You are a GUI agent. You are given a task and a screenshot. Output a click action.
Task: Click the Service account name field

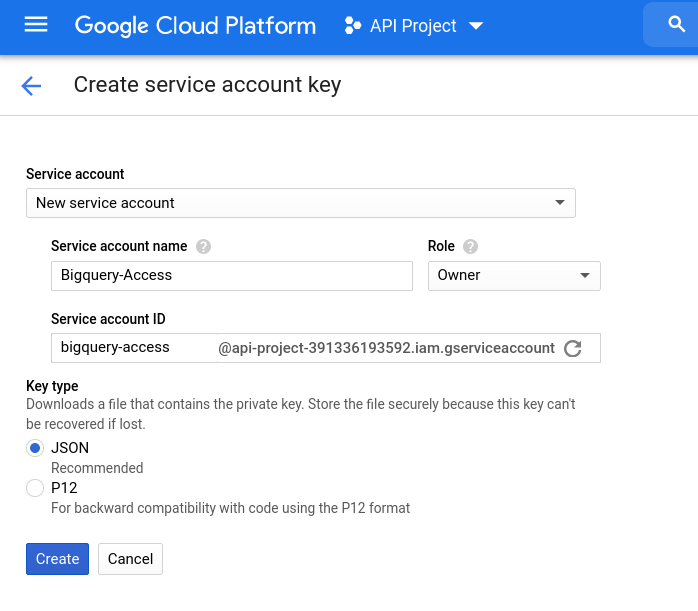[231, 275]
